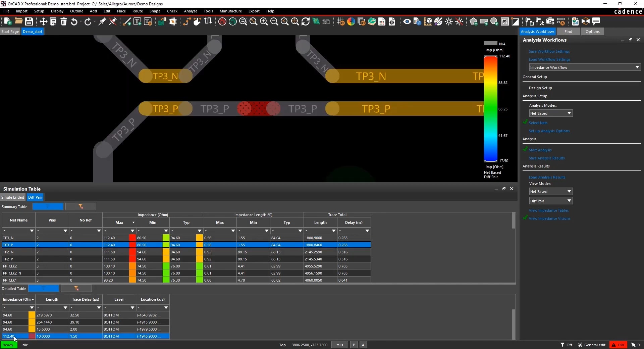
Task: Click the Delete trash can icon
Action: point(64,21)
